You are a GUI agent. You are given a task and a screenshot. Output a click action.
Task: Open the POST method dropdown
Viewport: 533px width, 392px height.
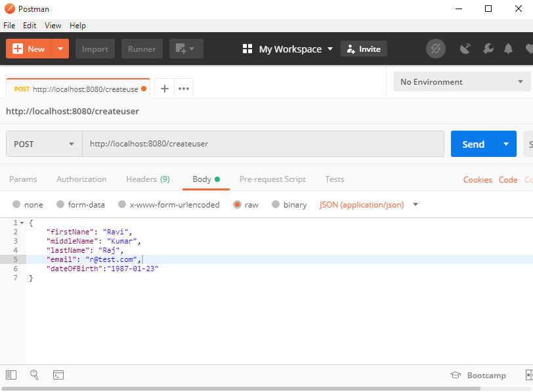point(43,144)
